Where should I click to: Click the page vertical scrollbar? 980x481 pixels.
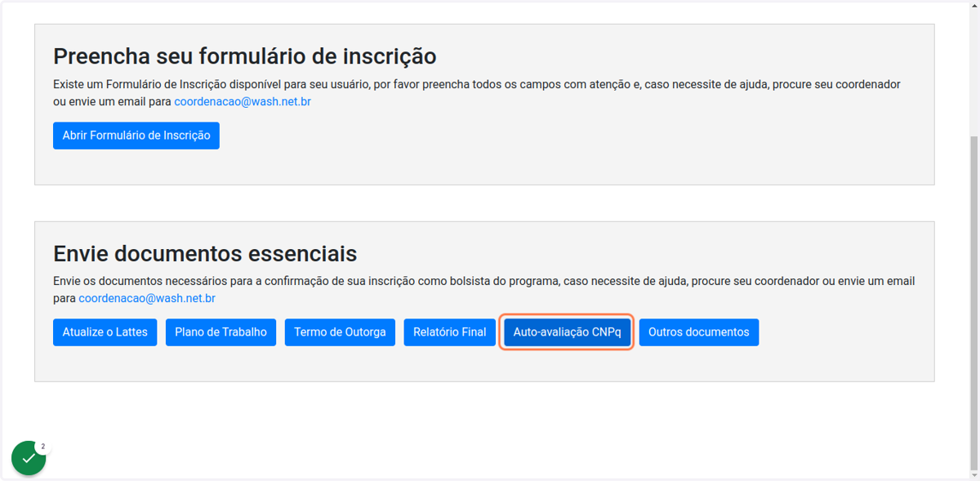973,302
